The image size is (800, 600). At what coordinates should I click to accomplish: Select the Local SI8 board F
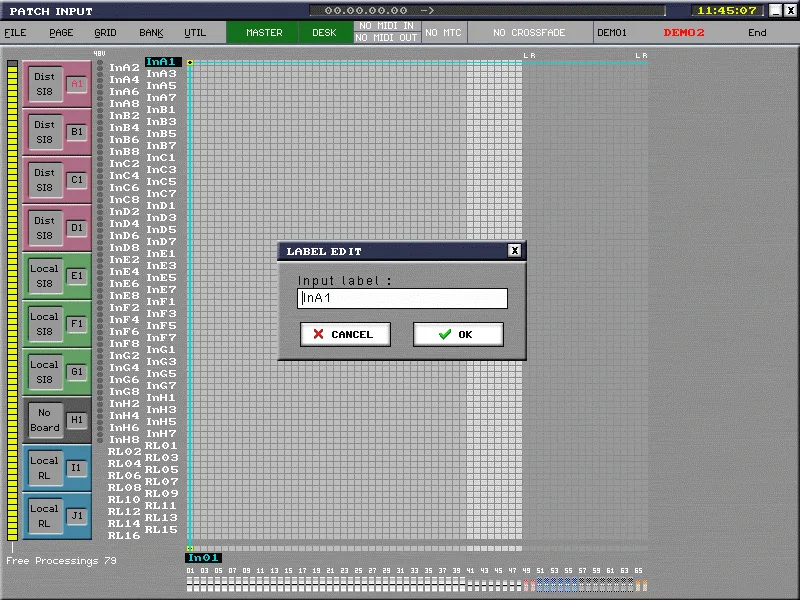click(44, 324)
